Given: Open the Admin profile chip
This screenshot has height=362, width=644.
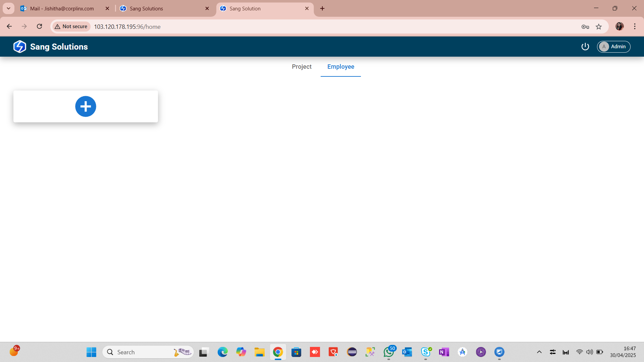Looking at the screenshot, I should 613,47.
